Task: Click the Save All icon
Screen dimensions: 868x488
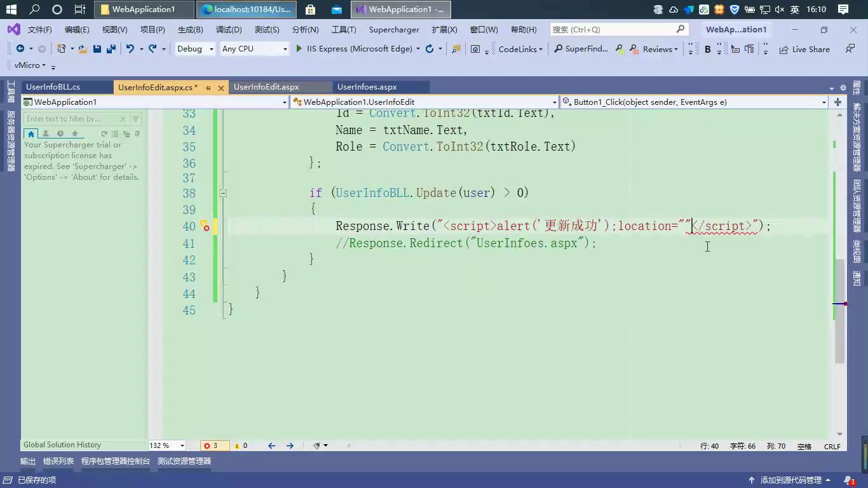Action: pos(111,49)
